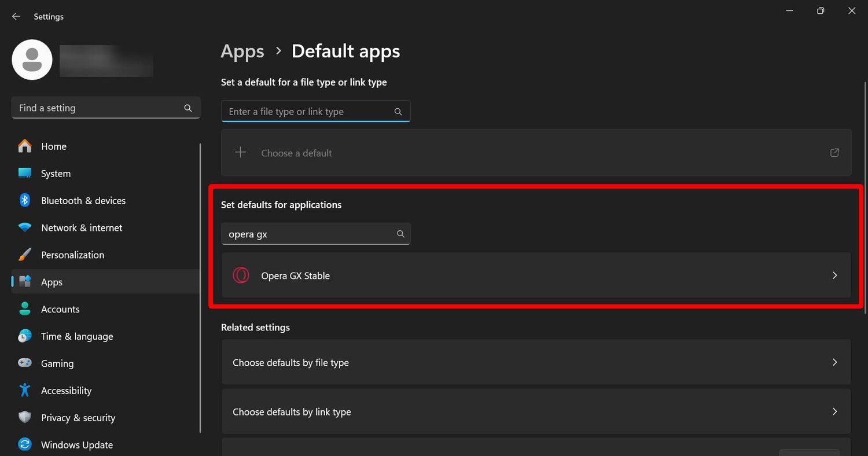Click the open-in-new-window link beside Choose a default

point(834,152)
